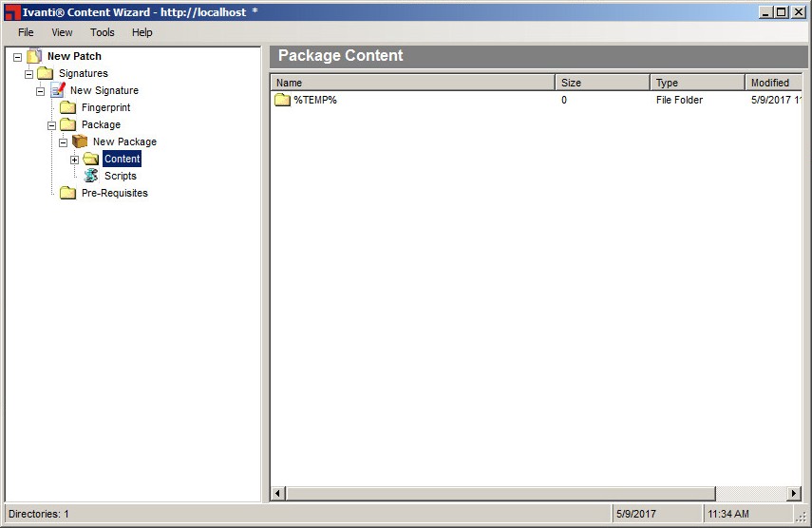812x528 pixels.
Task: Sort list by Type column header
Action: pos(697,83)
